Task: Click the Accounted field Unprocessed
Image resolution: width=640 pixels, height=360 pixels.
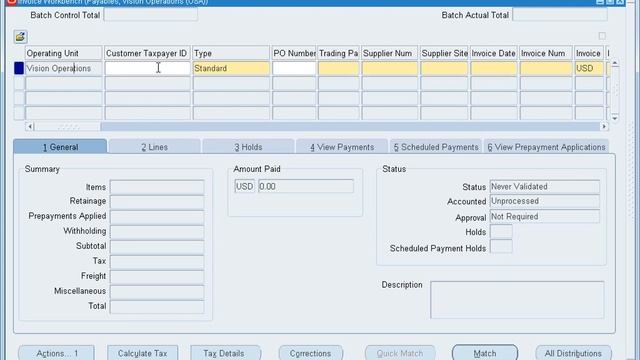Action: [544, 201]
